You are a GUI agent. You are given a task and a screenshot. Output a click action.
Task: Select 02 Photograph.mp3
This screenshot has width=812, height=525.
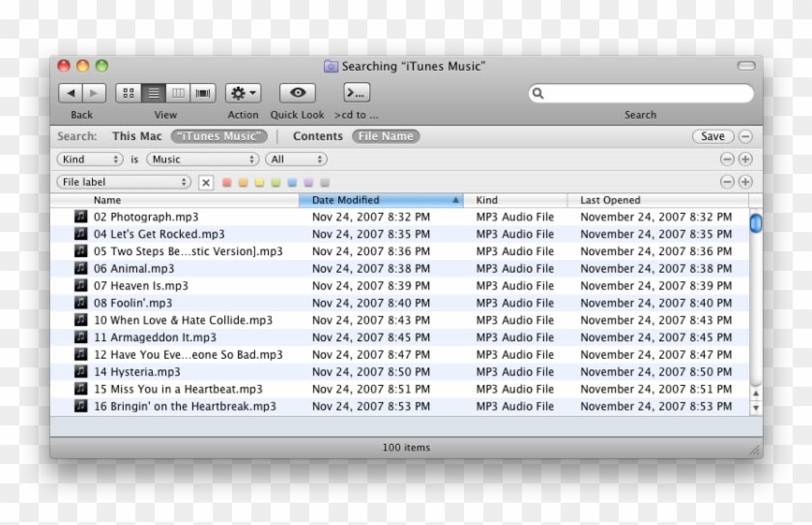click(400, 217)
